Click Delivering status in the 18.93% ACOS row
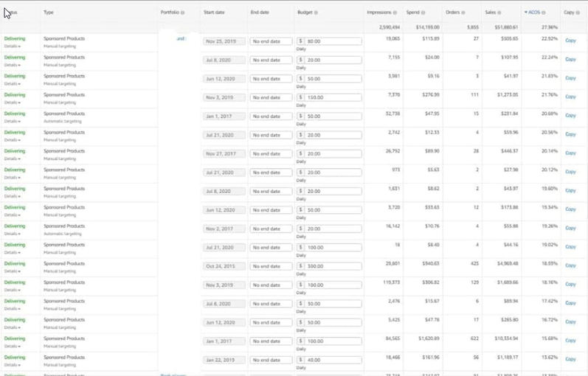 click(15, 263)
